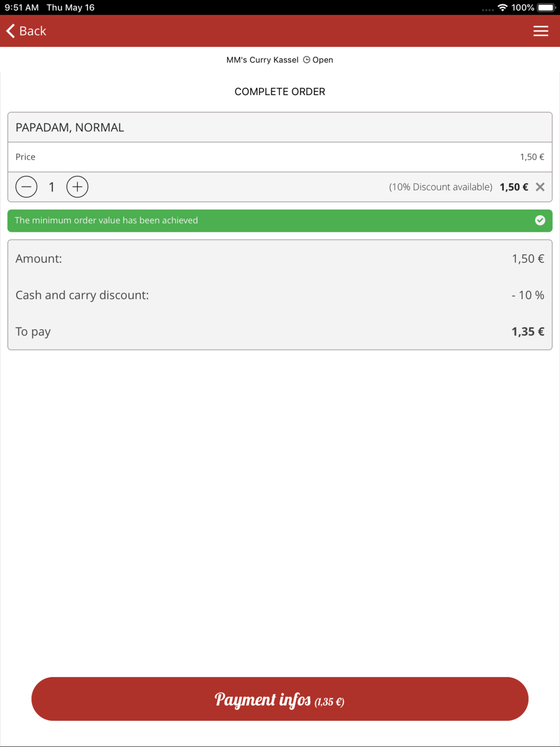Select the Cash and carry discount row
Screen dimensions: 560x747
pyautogui.click(x=279, y=295)
